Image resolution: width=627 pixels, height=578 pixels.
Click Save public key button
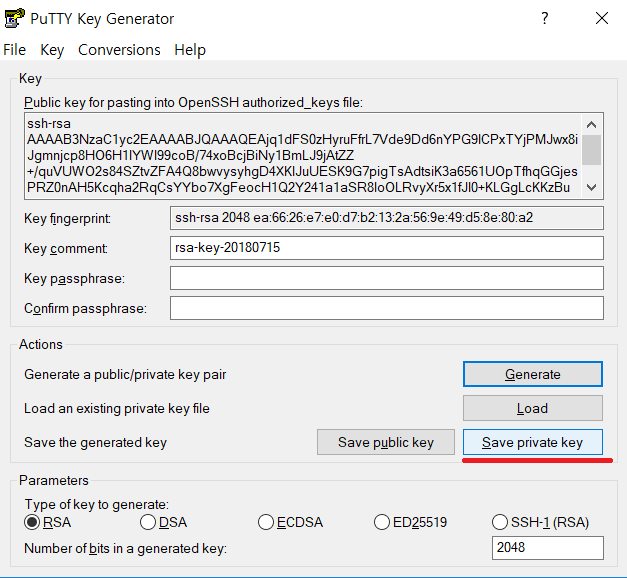(x=386, y=442)
